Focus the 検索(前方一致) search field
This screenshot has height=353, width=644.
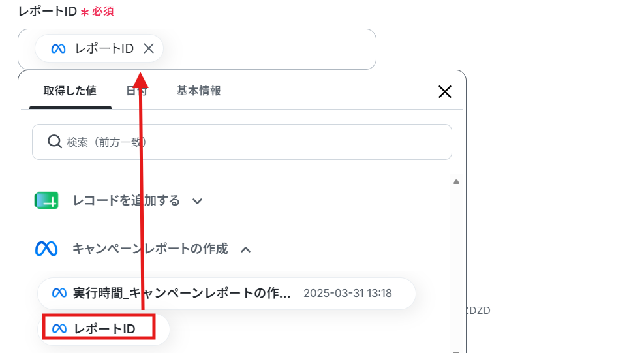click(242, 142)
